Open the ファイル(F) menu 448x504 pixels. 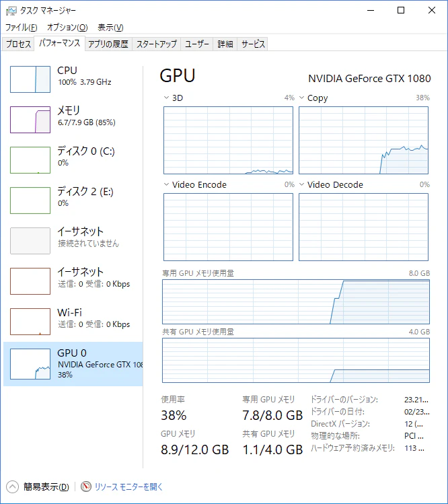pos(22,28)
